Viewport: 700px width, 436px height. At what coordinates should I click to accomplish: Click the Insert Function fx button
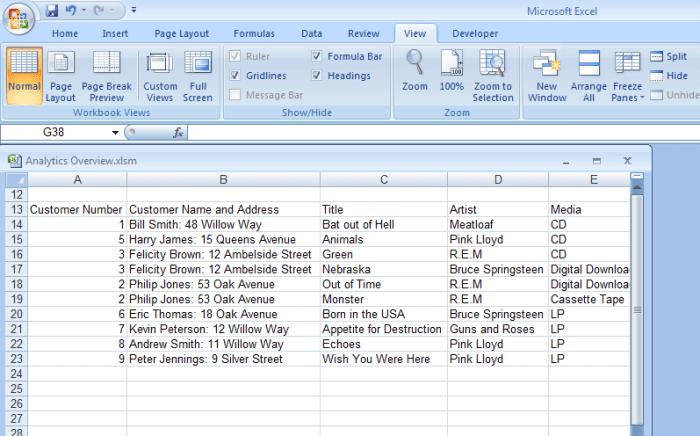pos(178,133)
